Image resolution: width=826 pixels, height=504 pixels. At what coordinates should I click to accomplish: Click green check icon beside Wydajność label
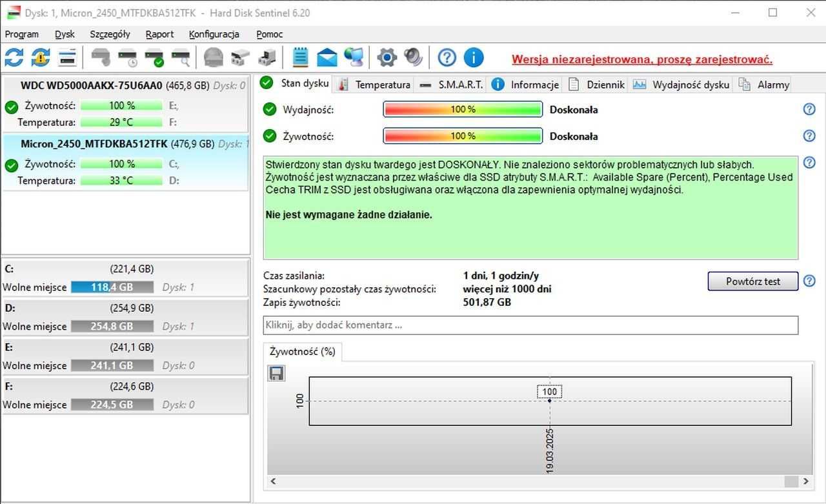pyautogui.click(x=270, y=109)
